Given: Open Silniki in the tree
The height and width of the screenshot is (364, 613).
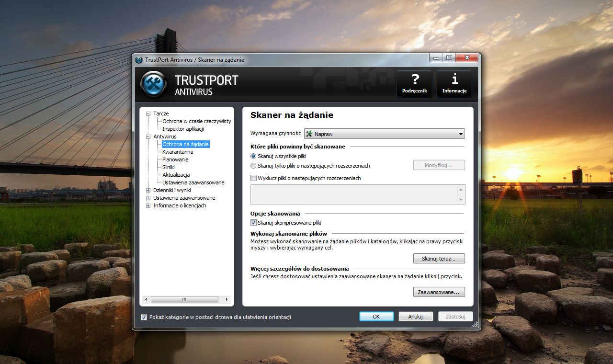Looking at the screenshot, I should click(x=170, y=167).
